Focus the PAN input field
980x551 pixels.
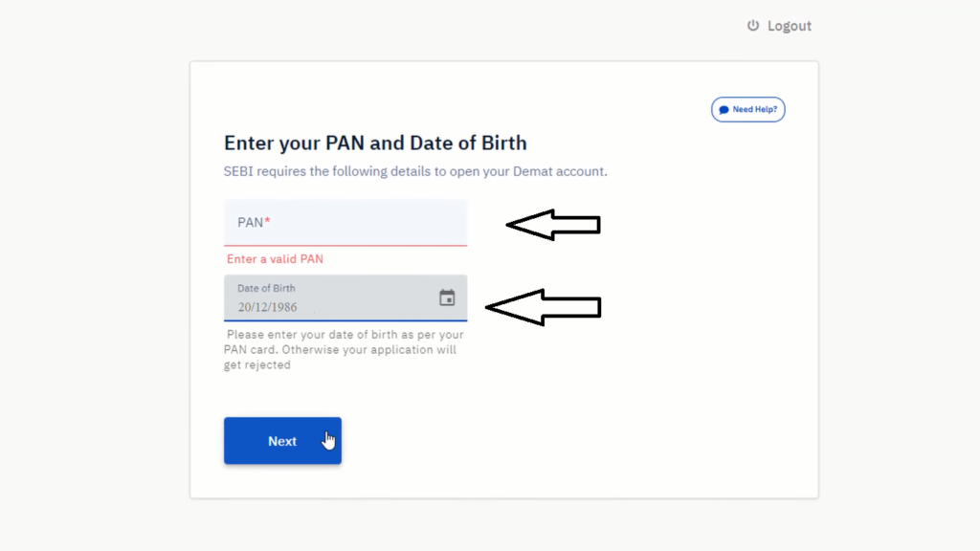click(345, 222)
